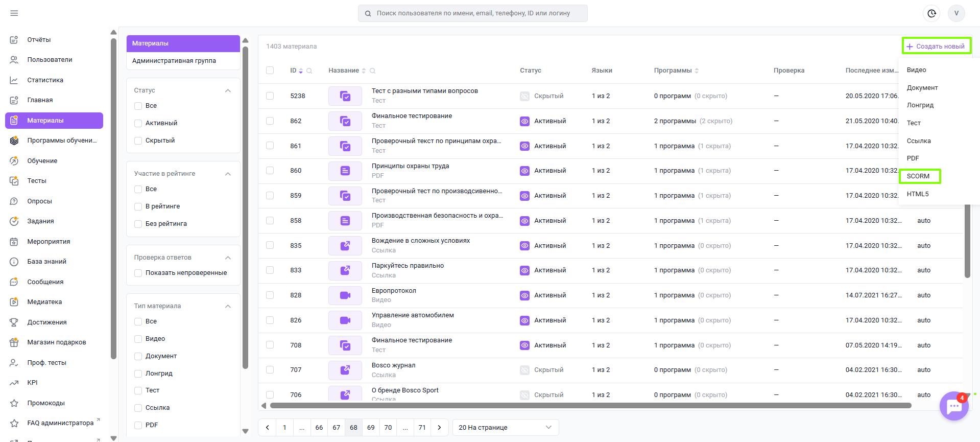This screenshot has width=980, height=442.
Task: Click the horizontal table scrollbar
Action: pyautogui.click(x=590, y=406)
